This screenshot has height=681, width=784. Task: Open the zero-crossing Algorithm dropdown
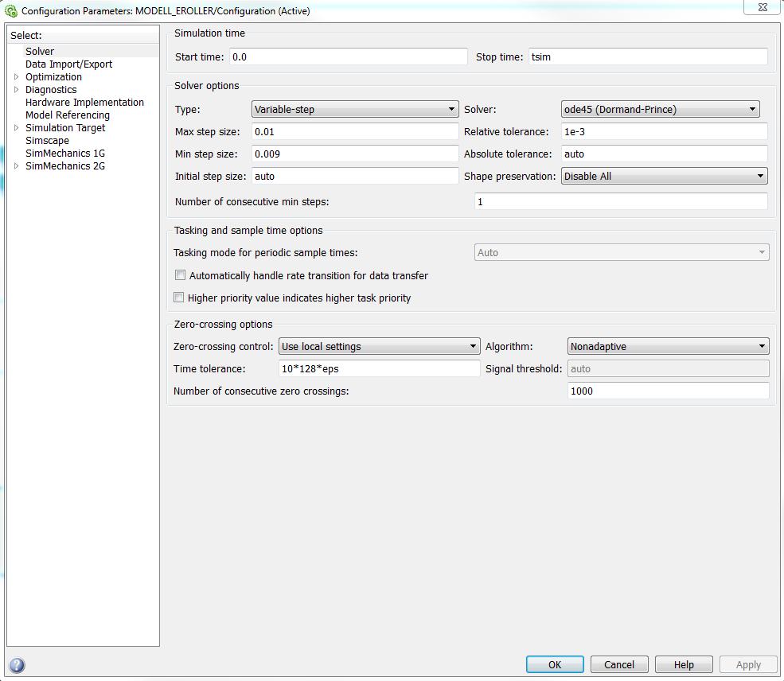click(x=668, y=346)
